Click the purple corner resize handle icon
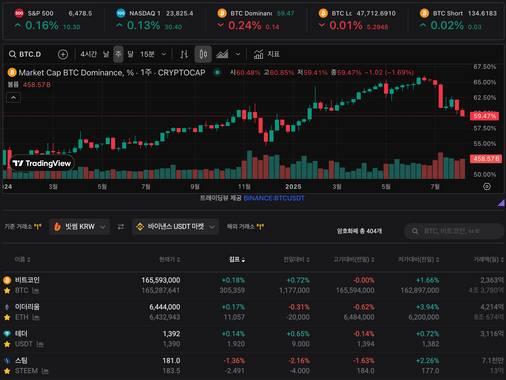 tap(501, 202)
